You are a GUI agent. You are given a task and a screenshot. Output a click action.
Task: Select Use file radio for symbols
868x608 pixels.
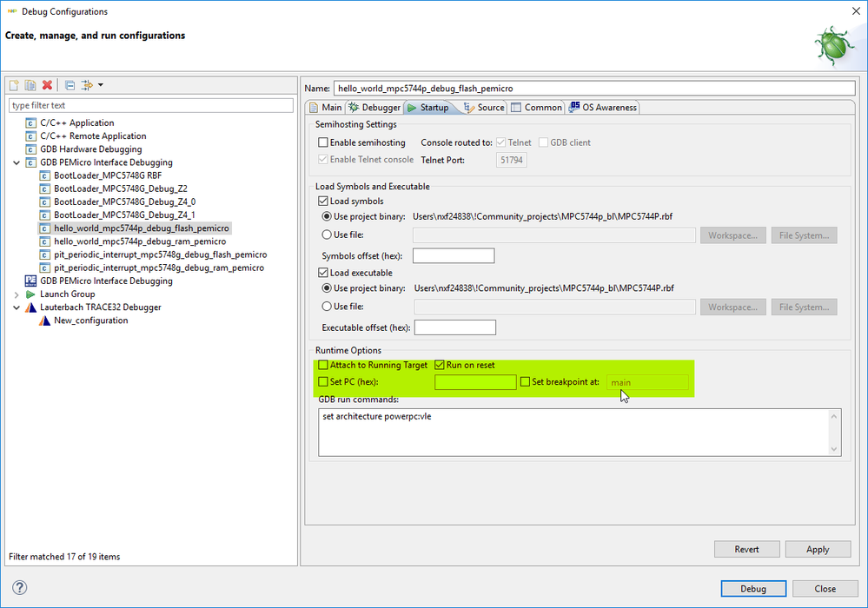328,235
